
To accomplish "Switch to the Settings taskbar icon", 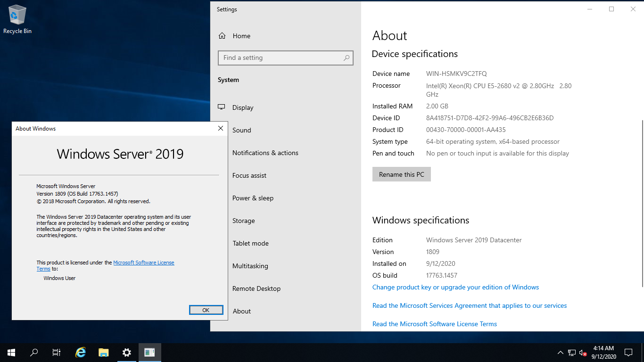I will tap(126, 352).
